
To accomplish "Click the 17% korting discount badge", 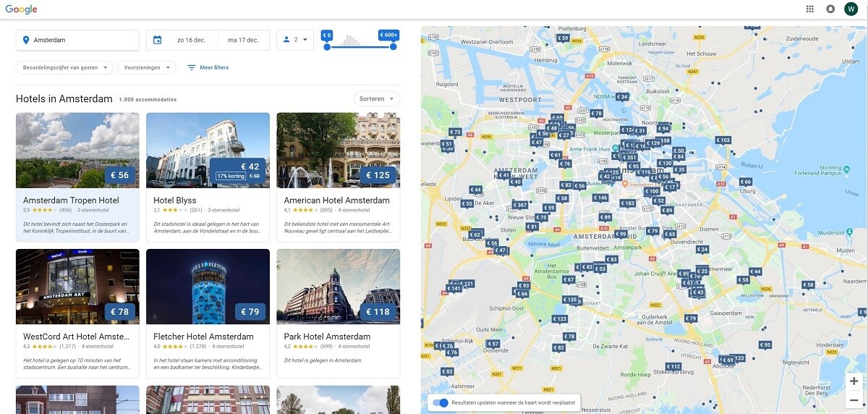I will [231, 176].
